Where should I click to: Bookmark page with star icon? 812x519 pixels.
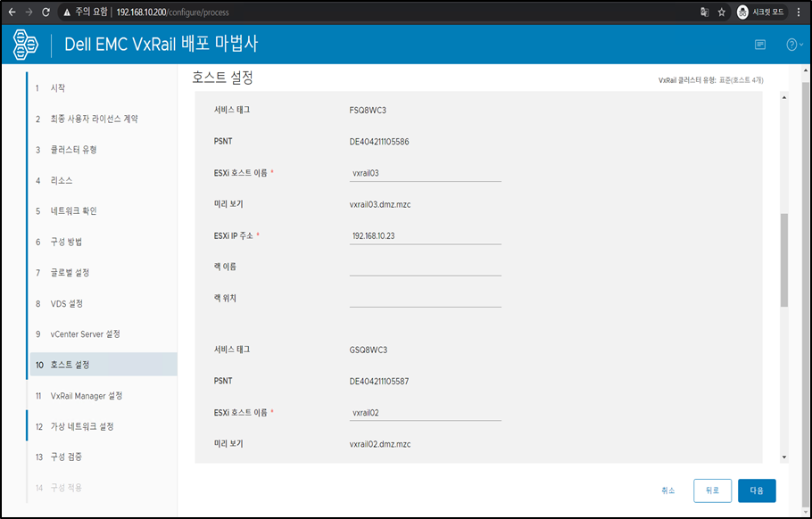pyautogui.click(x=721, y=12)
